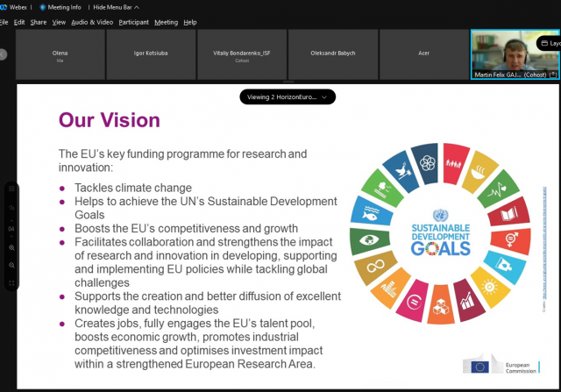This screenshot has height=392, width=561.
Task: Open the Meeting menu
Action: [x=166, y=22]
